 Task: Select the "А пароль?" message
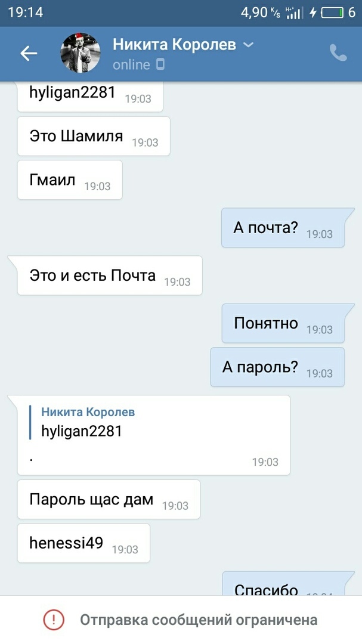[277, 367]
